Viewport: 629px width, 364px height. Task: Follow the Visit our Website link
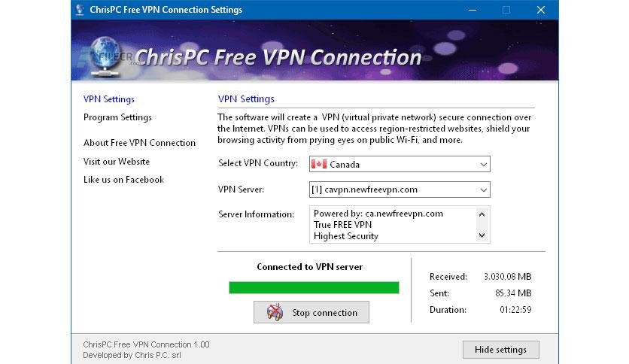pos(117,162)
